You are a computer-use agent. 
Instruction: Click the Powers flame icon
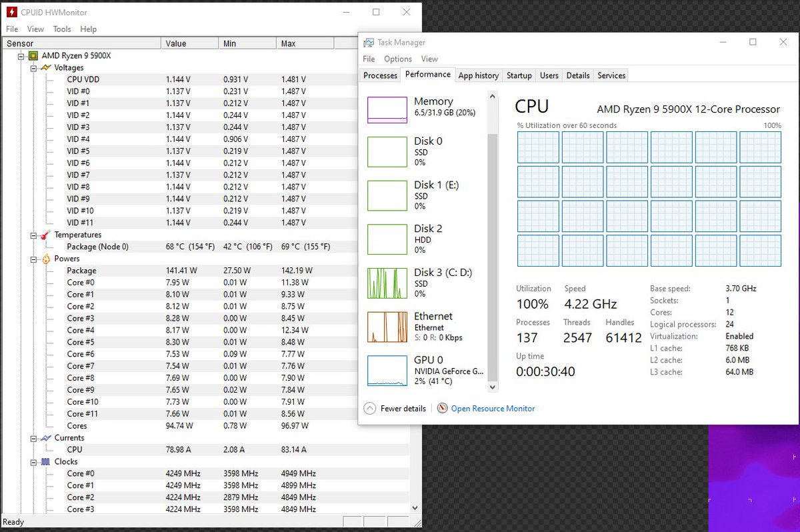click(45, 259)
